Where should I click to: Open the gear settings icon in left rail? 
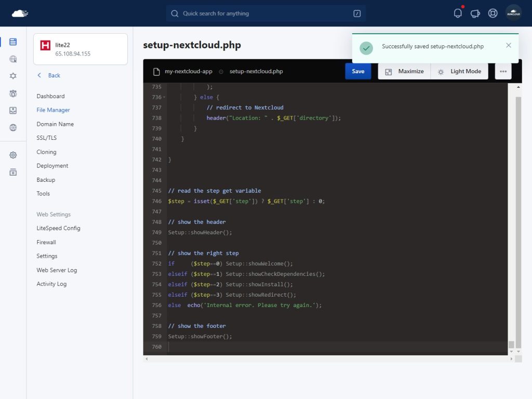[13, 155]
